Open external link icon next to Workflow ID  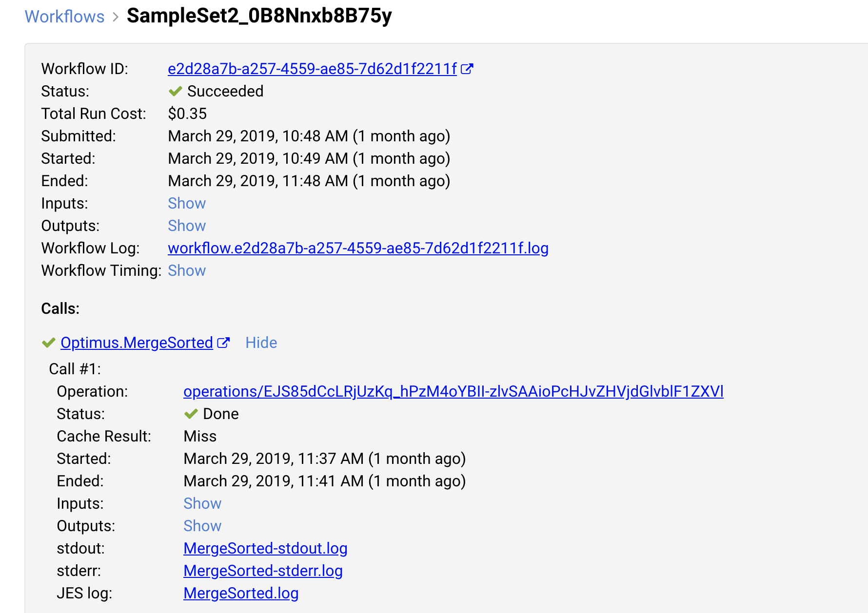(467, 69)
